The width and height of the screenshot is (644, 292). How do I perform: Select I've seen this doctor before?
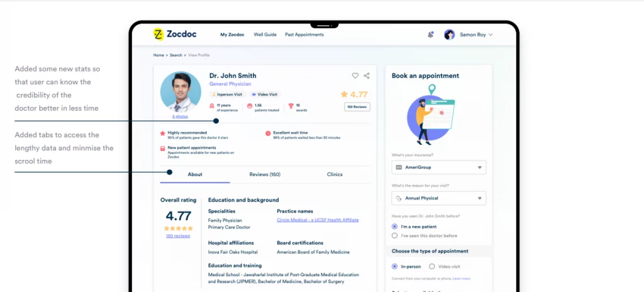click(395, 235)
